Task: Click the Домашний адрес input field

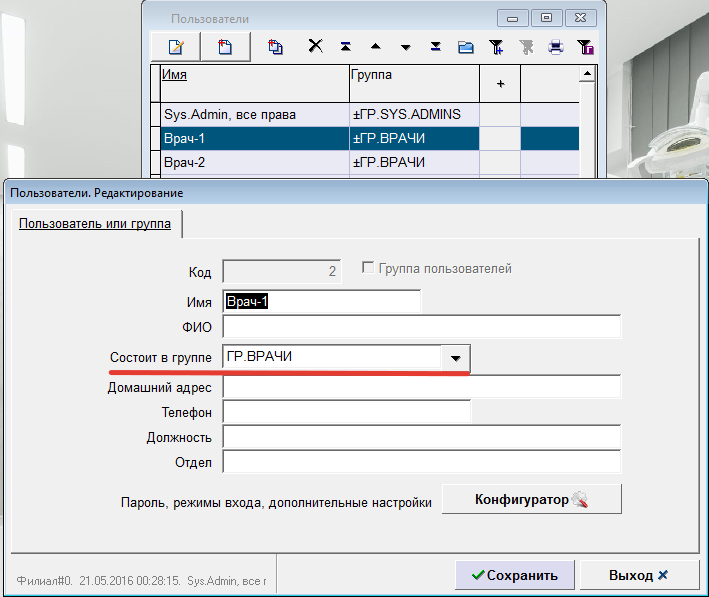Action: pos(422,387)
